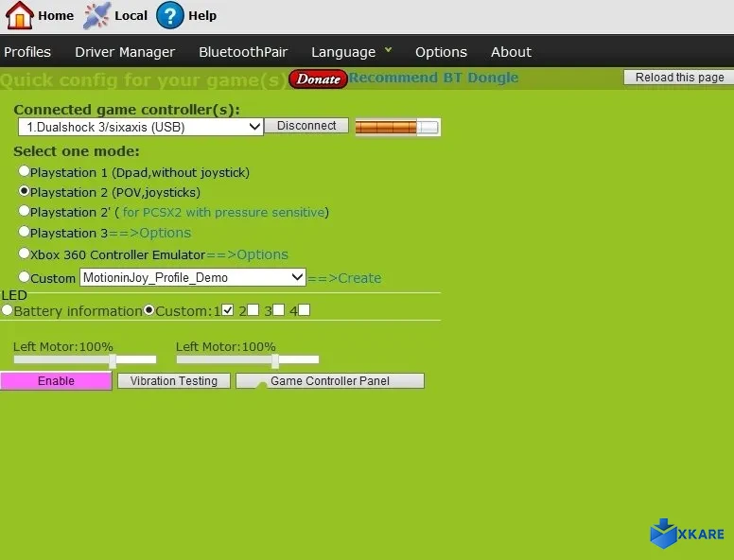Select Xbox 360 Controller Emulator mode

(x=25, y=254)
